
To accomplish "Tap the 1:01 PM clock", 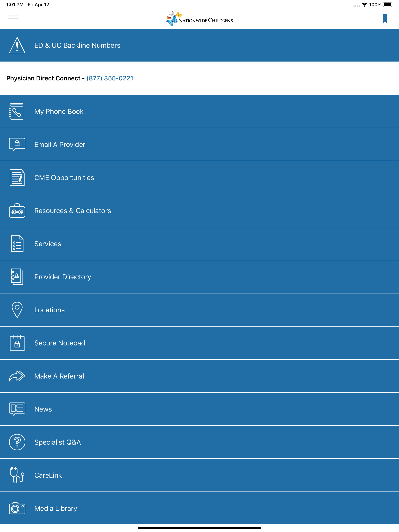I will [x=15, y=4].
